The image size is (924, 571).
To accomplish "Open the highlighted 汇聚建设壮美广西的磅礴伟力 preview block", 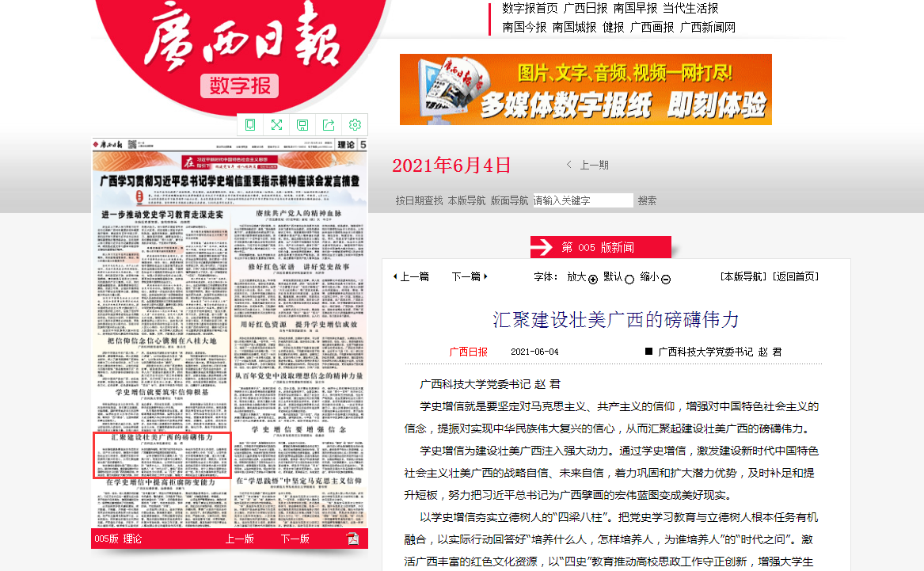I will tap(162, 455).
